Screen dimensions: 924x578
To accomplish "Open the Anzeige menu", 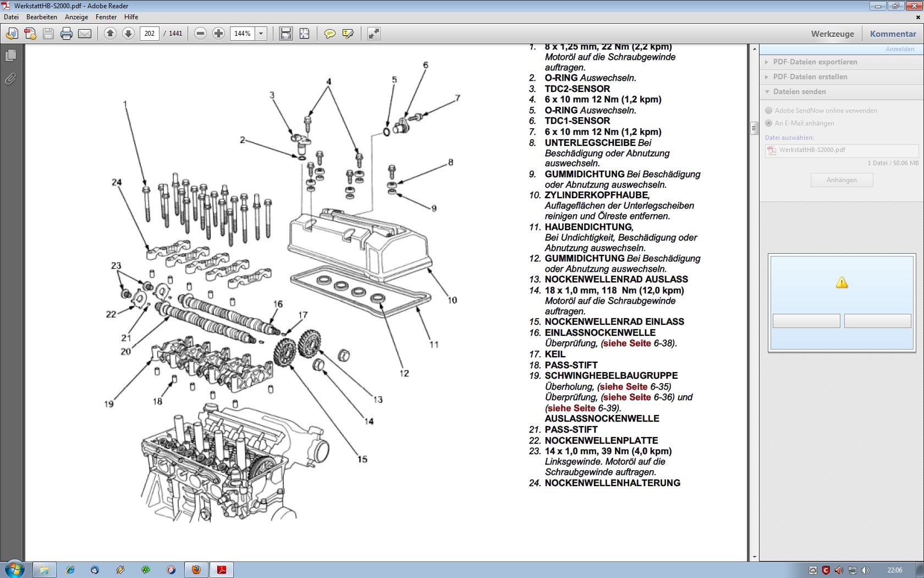I will point(76,17).
